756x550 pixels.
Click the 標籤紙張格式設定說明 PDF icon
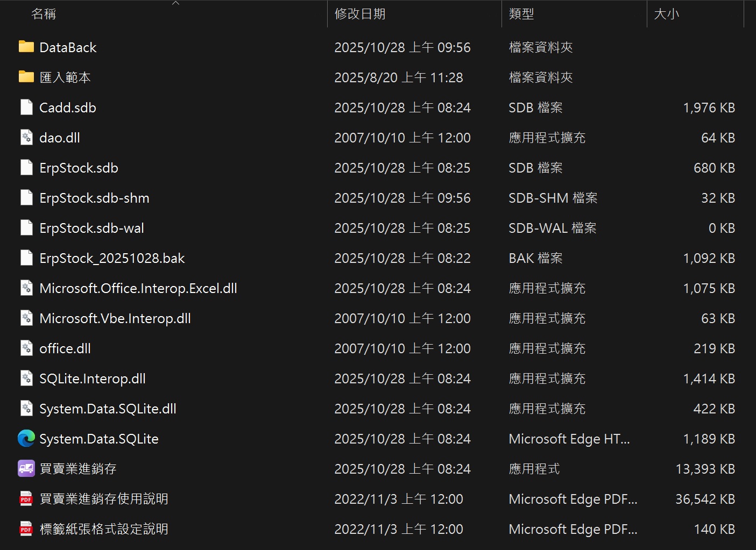point(25,528)
